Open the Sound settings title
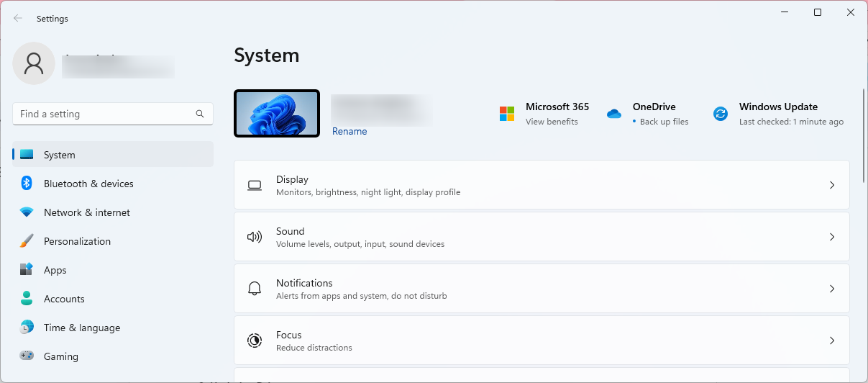The image size is (868, 383). click(290, 231)
